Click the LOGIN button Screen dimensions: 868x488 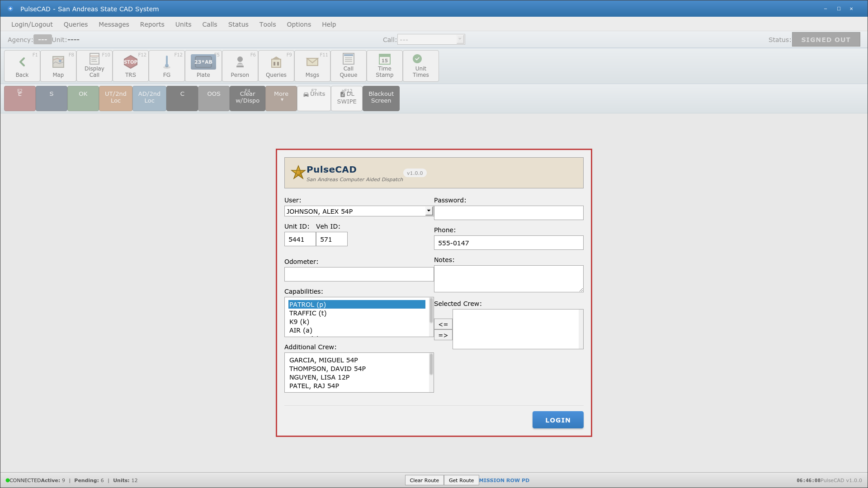click(557, 420)
